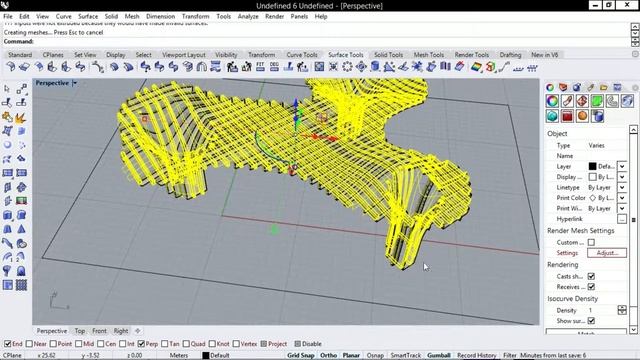Click the orange Explode burst icon
640x360 pixels.
tap(21, 118)
